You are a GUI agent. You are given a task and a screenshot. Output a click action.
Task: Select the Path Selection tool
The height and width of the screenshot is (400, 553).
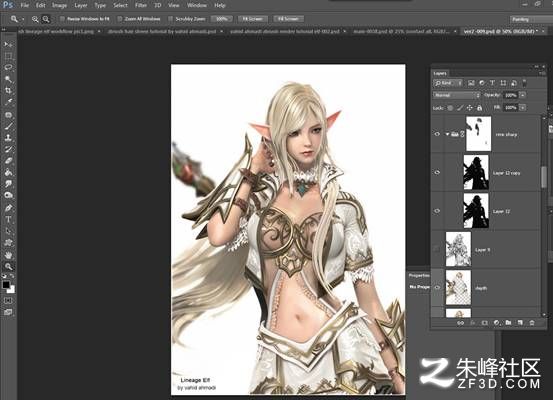click(8, 231)
